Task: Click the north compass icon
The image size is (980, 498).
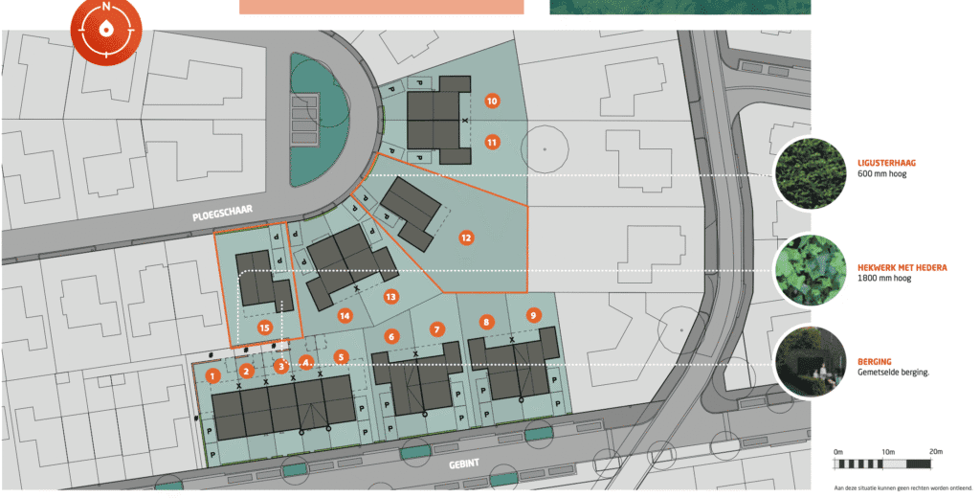Action: click(x=104, y=31)
